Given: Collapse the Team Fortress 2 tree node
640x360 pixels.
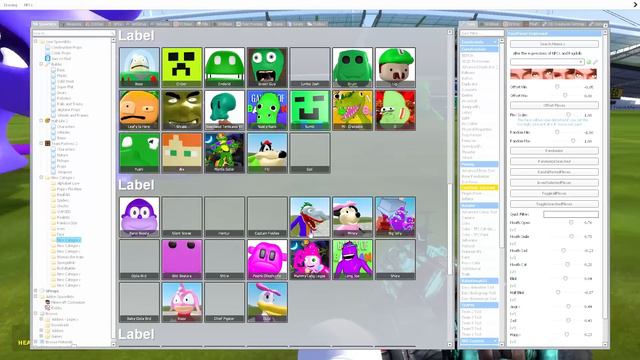Looking at the screenshot, I should click(x=41, y=144).
